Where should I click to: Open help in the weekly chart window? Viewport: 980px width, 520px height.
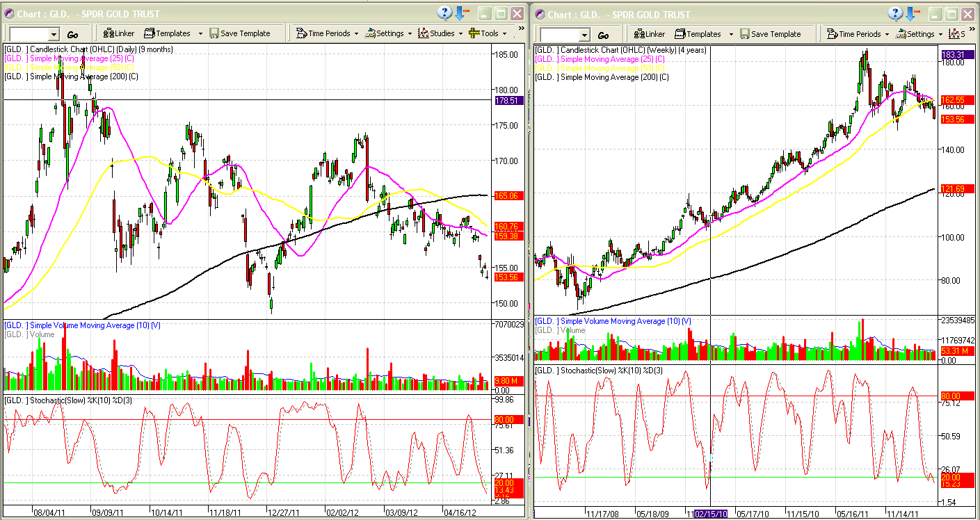click(895, 14)
